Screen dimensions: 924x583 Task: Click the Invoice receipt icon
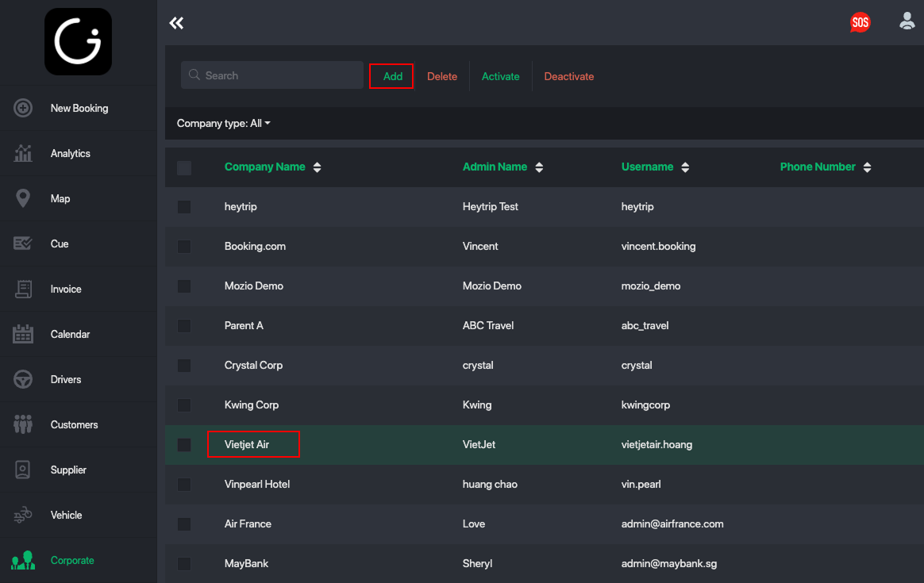pyautogui.click(x=23, y=289)
